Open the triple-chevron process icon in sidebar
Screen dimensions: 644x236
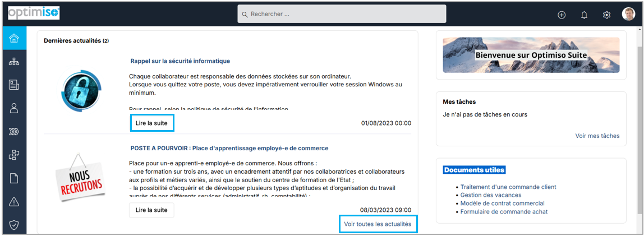[x=14, y=132]
